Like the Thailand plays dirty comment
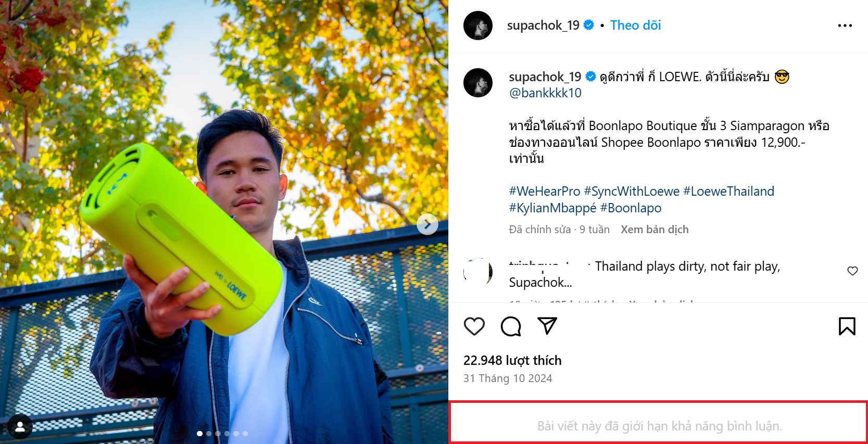The width and height of the screenshot is (868, 444). [x=852, y=271]
